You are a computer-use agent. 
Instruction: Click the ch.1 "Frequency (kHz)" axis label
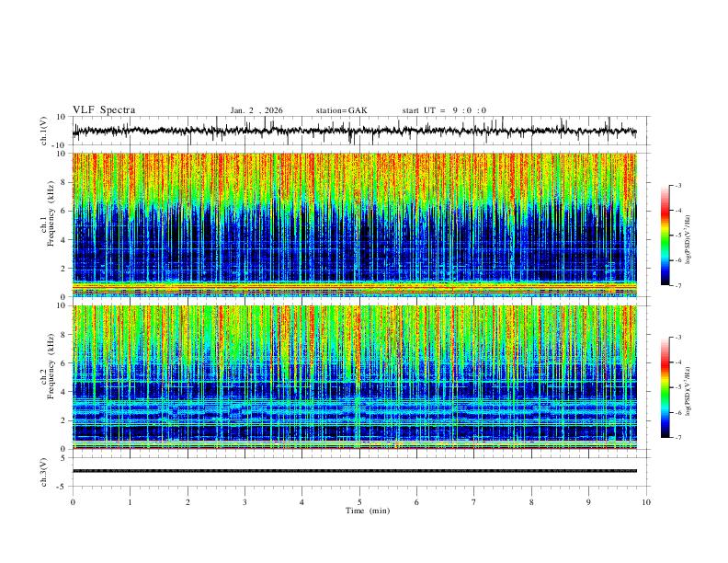point(51,213)
